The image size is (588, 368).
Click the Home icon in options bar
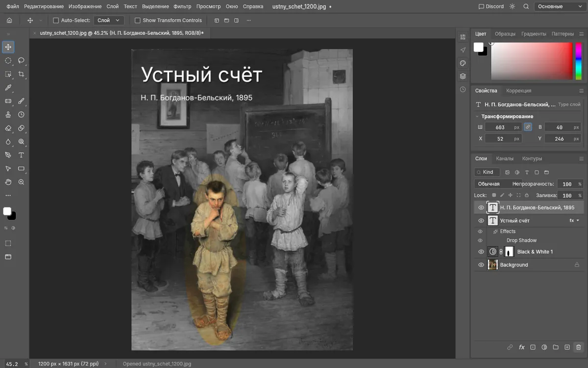coord(9,21)
